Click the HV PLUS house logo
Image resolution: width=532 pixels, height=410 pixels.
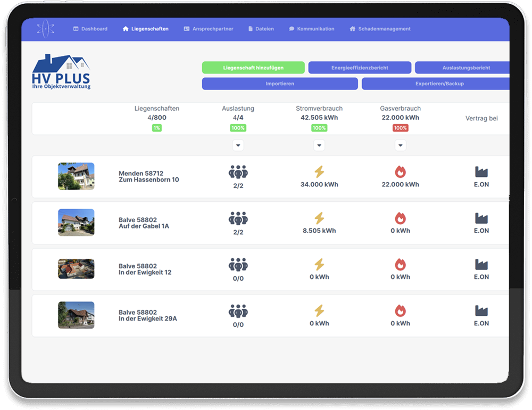pos(61,72)
